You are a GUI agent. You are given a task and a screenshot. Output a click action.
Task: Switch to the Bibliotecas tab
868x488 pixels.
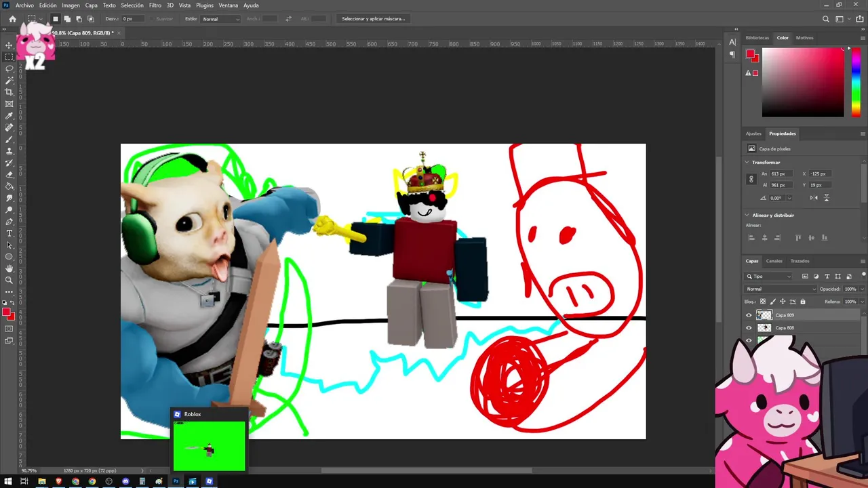[757, 38]
